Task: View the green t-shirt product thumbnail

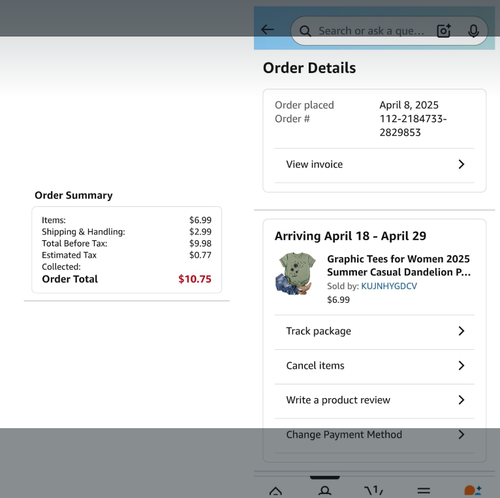Action: (296, 273)
